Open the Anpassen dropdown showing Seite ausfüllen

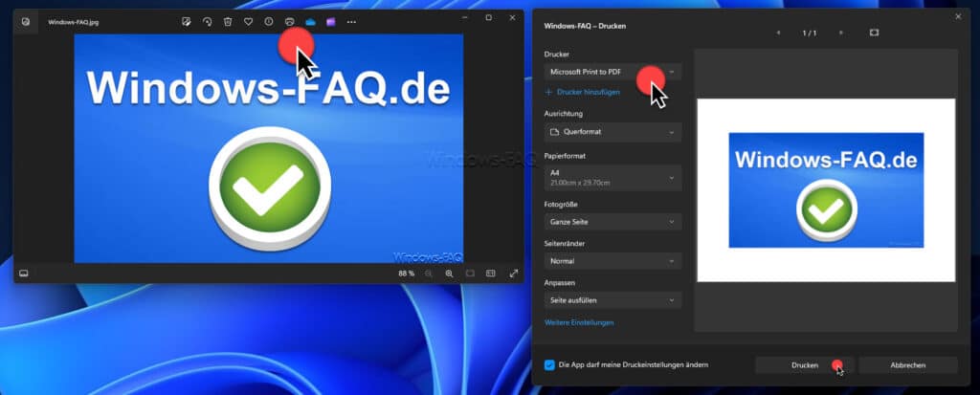point(612,300)
